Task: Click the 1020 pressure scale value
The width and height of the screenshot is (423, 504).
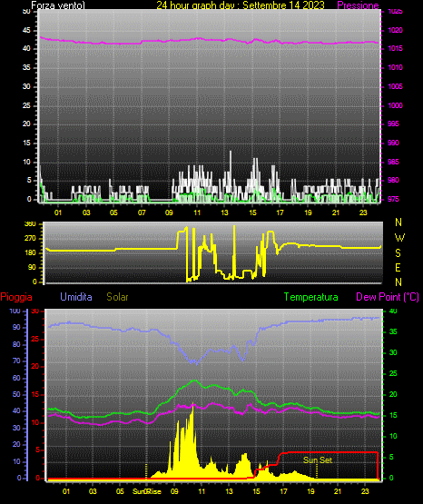Action: pyautogui.click(x=395, y=30)
